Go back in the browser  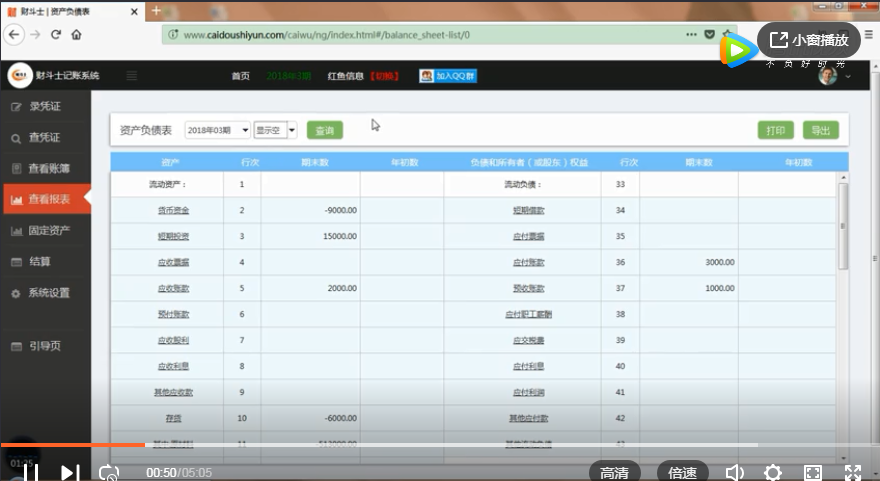point(14,35)
